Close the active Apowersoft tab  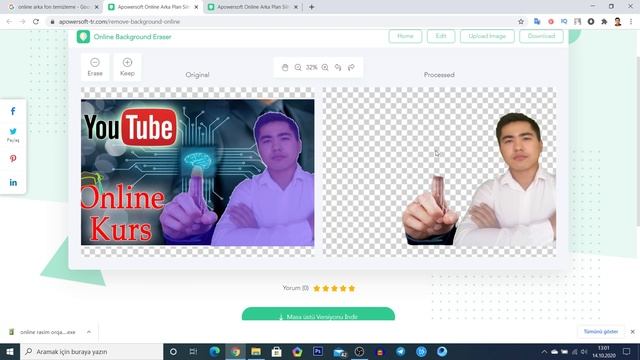click(x=196, y=7)
